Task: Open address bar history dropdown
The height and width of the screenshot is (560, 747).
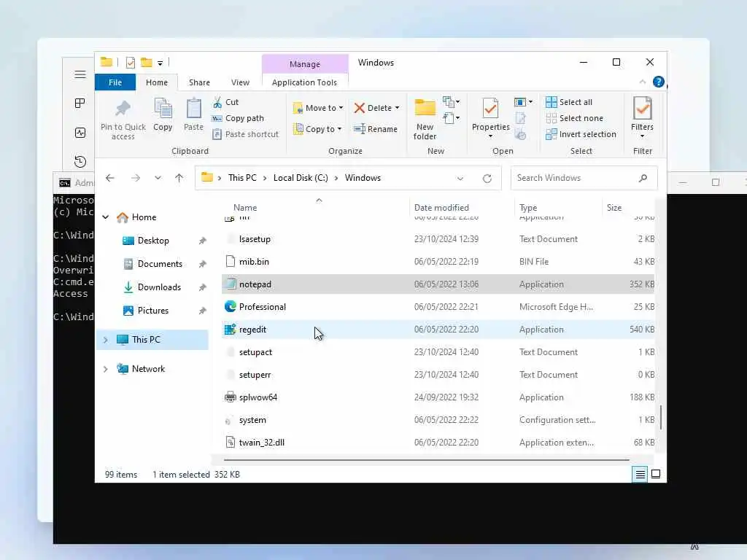Action: pos(460,179)
